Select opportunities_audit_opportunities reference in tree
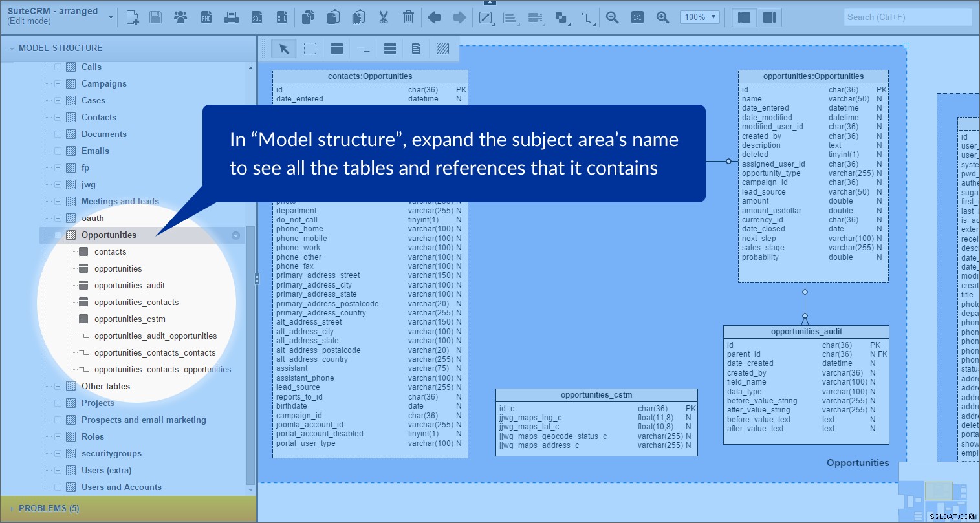 pos(155,336)
